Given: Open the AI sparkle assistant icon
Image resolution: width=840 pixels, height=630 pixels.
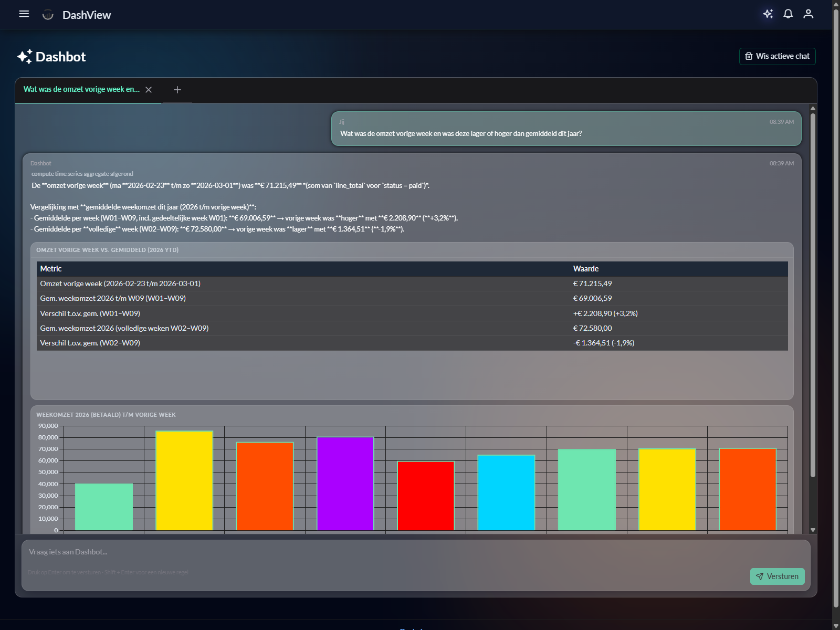Looking at the screenshot, I should (x=768, y=14).
